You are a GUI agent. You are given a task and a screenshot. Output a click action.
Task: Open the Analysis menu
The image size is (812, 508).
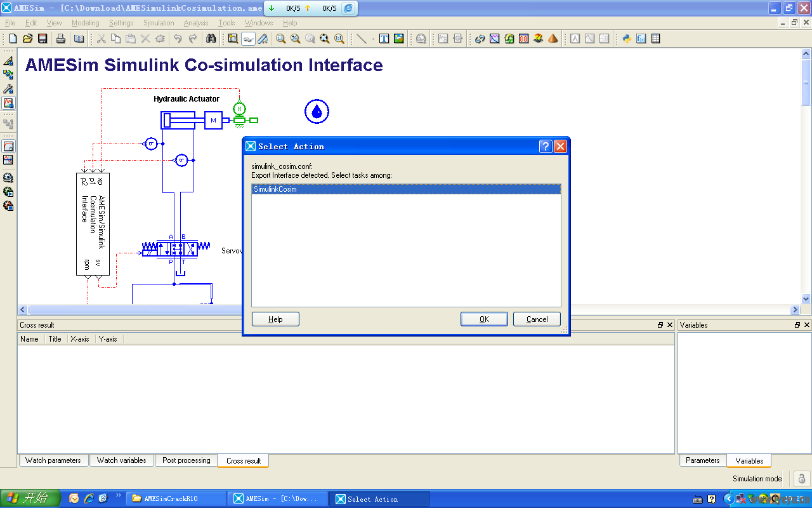pos(196,23)
